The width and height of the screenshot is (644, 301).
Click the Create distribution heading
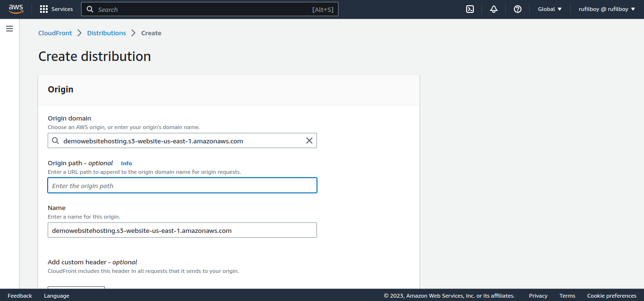[x=94, y=56]
